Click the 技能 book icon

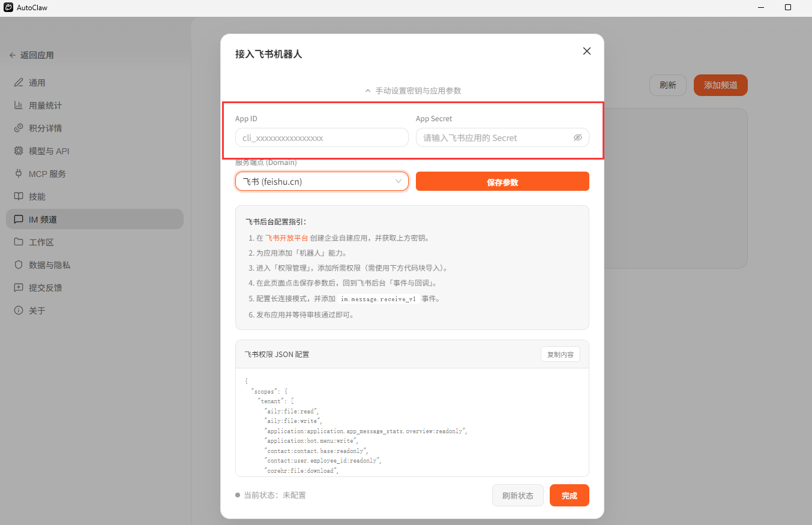(x=19, y=197)
